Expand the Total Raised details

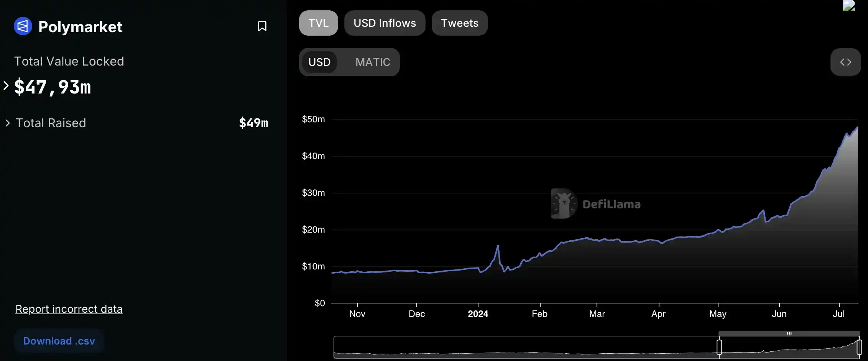pyautogui.click(x=7, y=123)
